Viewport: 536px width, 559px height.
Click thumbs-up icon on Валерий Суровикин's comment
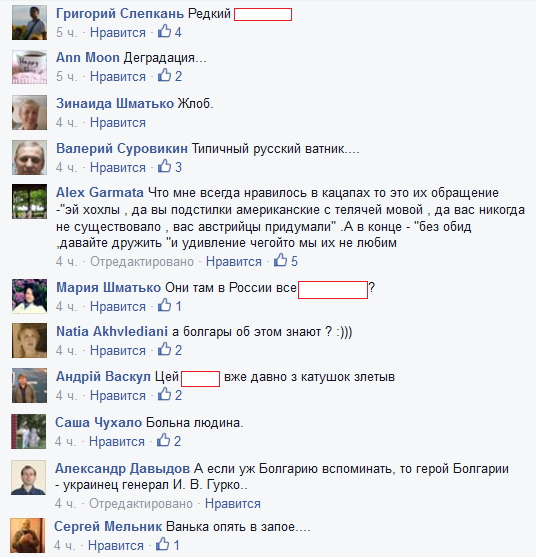[164, 166]
